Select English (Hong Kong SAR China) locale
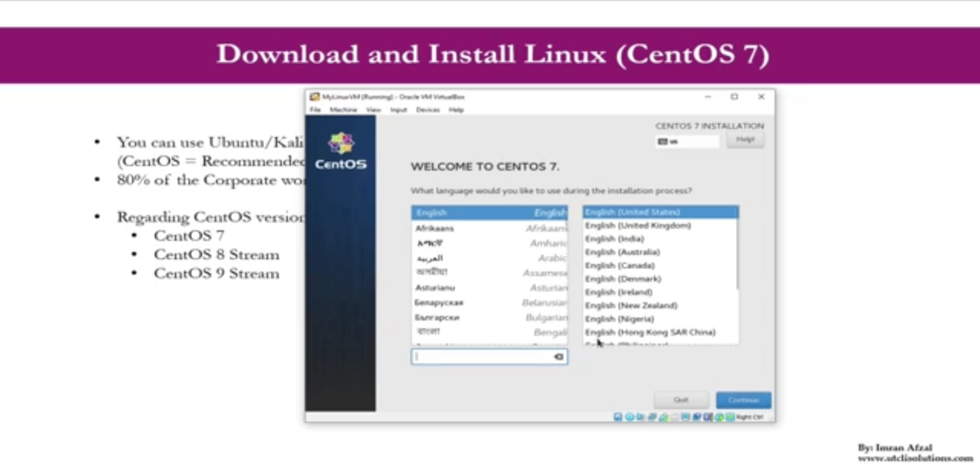The height and width of the screenshot is (465, 980). point(660,332)
